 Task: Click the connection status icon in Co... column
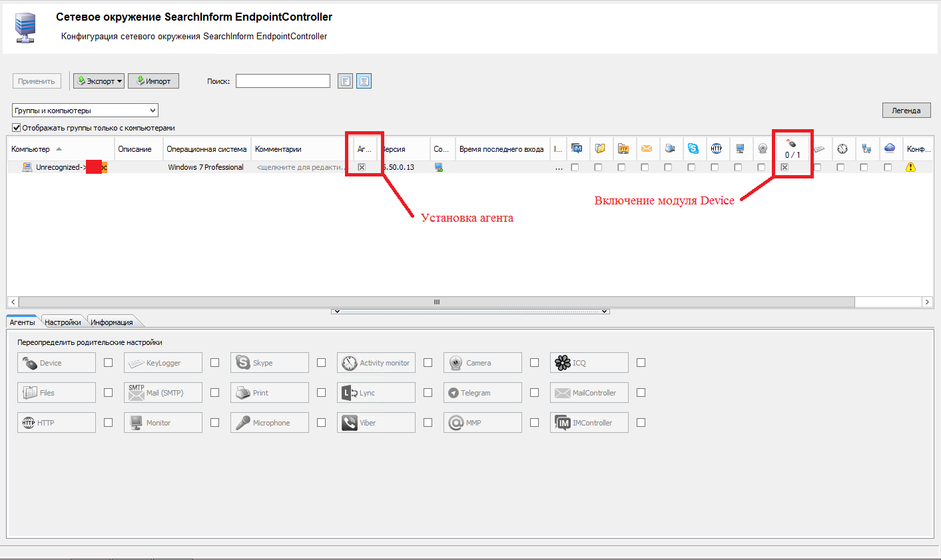(439, 167)
